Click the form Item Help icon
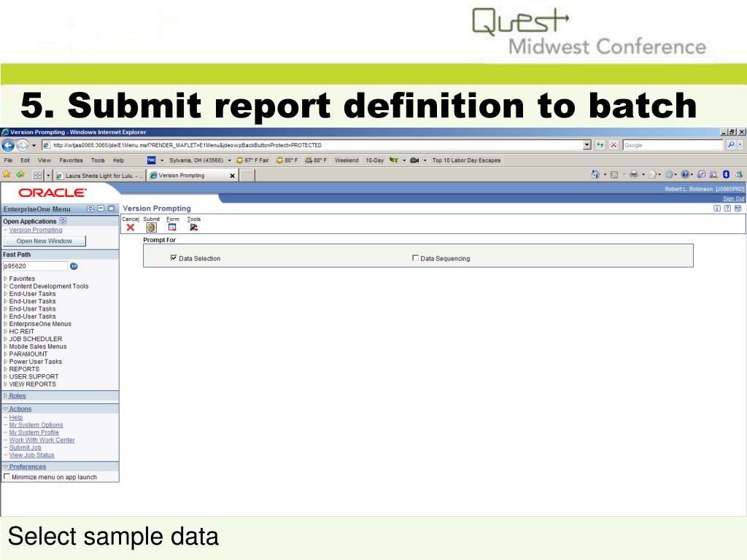Viewport: 747px width, 560px height. [x=738, y=209]
